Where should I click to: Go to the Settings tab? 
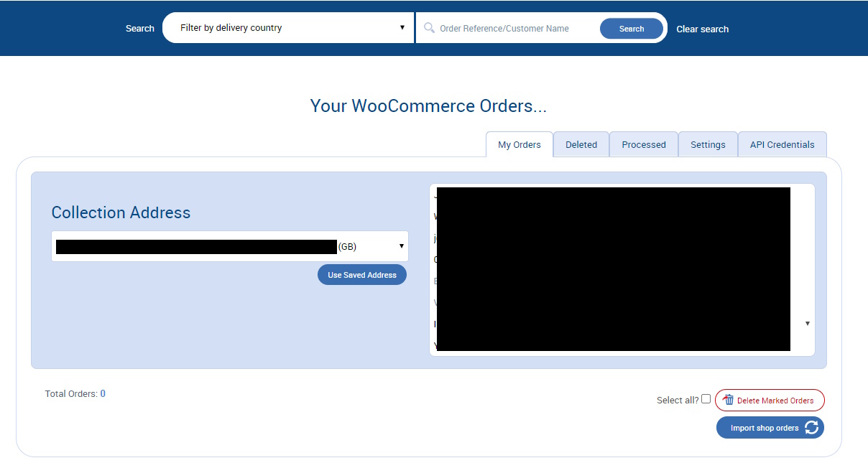(x=708, y=144)
